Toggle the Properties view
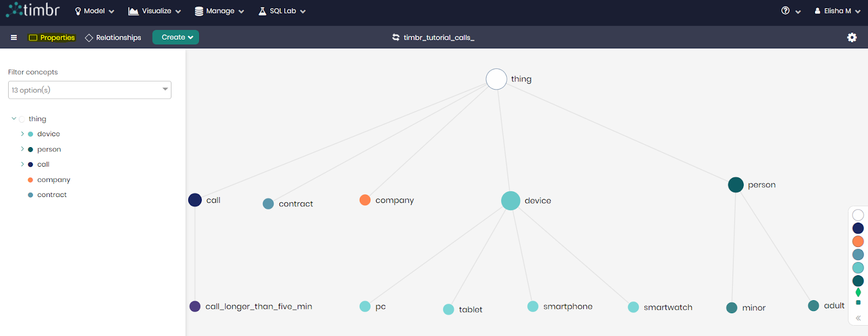Screen dimensions: 868x336 coord(52,37)
